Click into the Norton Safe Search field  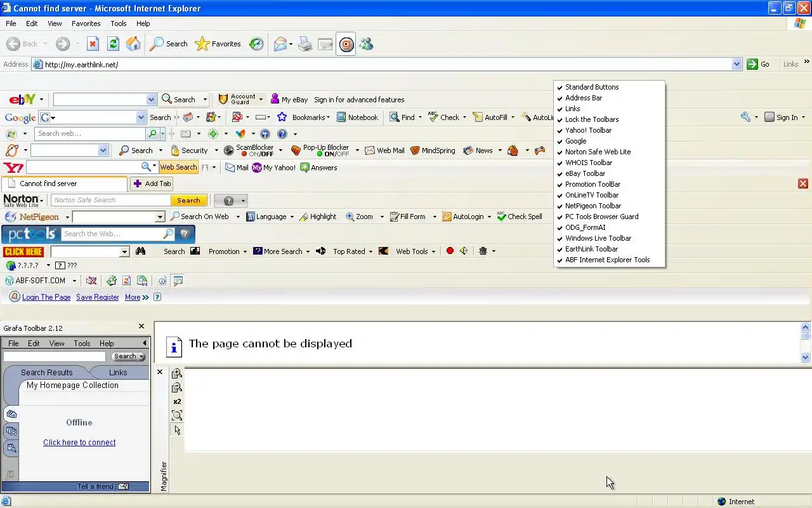[x=111, y=200]
